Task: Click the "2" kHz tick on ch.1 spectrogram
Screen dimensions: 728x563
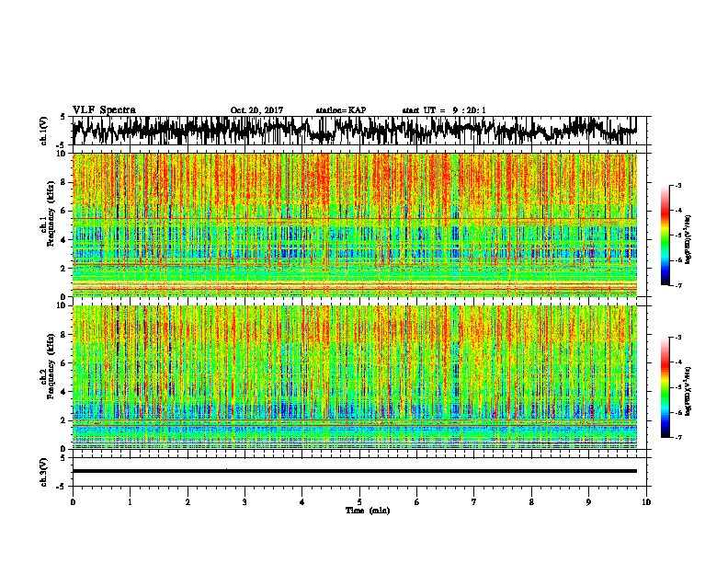Action: coord(64,268)
